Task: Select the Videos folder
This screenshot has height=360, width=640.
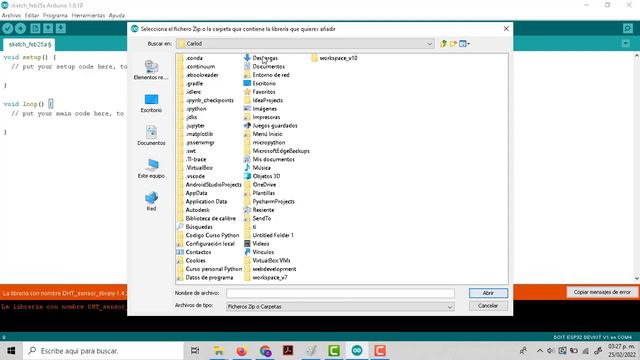Action: point(257,244)
